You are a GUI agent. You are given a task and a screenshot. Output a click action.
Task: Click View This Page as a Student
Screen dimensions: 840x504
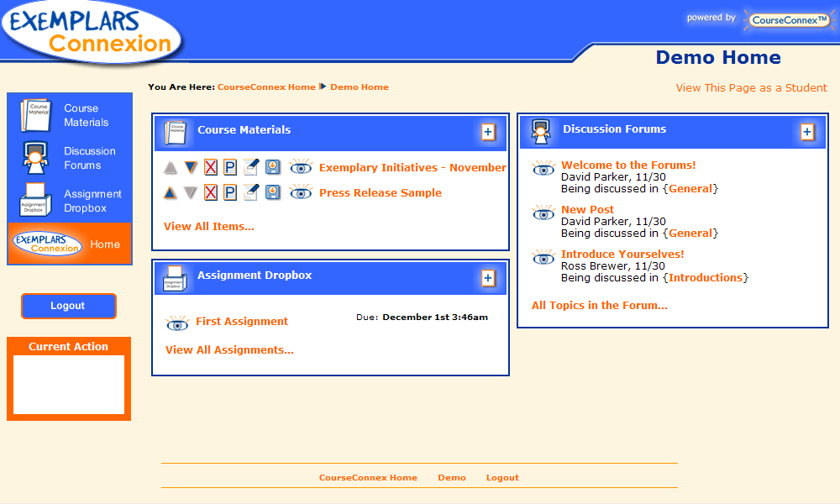751,88
